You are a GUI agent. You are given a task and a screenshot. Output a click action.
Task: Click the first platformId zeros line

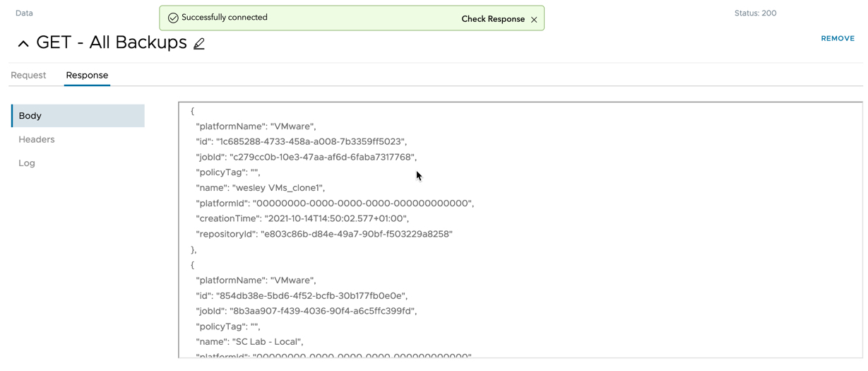pos(335,204)
